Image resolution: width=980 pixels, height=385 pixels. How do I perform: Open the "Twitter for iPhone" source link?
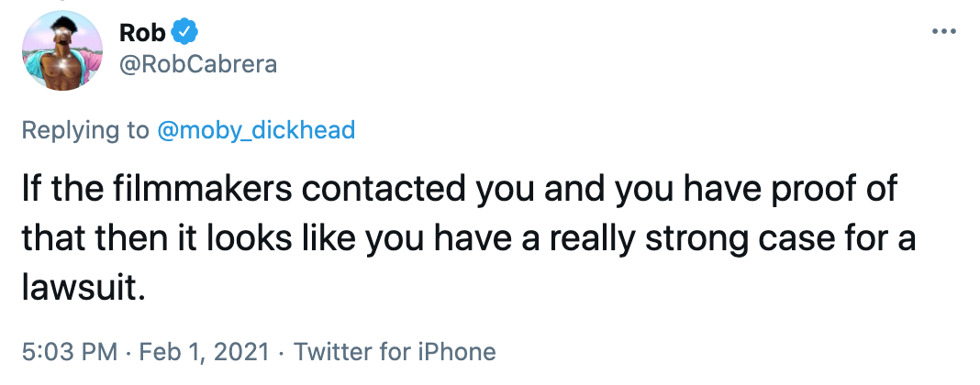pyautogui.click(x=393, y=351)
